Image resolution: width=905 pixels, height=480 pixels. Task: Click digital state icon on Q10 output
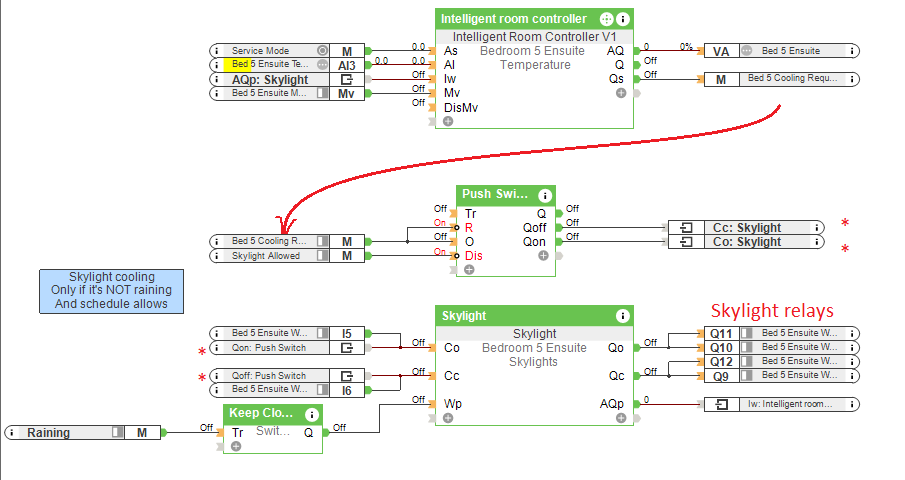tap(747, 347)
